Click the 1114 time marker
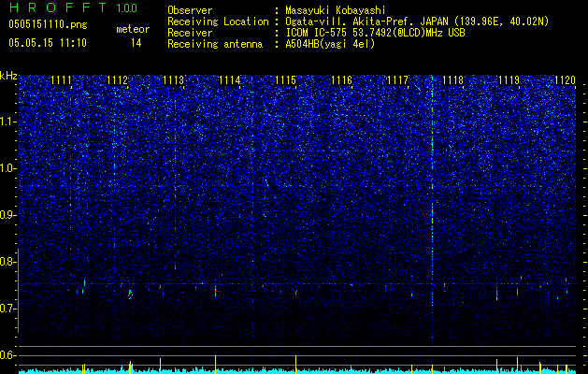588x374 pixels. click(x=230, y=80)
